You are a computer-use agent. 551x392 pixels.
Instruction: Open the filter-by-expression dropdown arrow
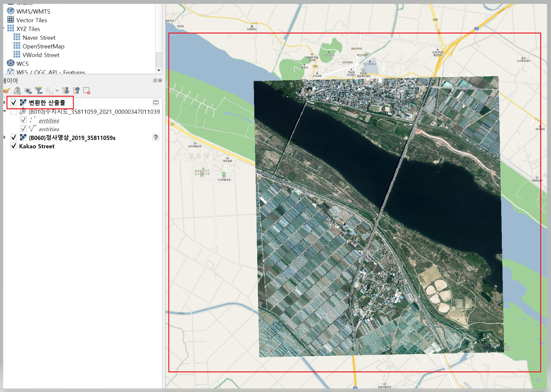point(57,91)
